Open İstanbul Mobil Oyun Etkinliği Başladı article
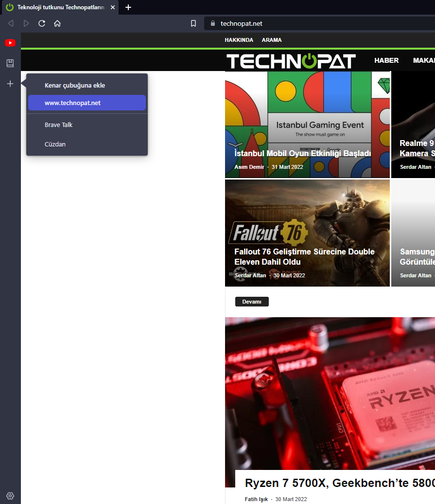Image resolution: width=435 pixels, height=504 pixels. pos(303,153)
